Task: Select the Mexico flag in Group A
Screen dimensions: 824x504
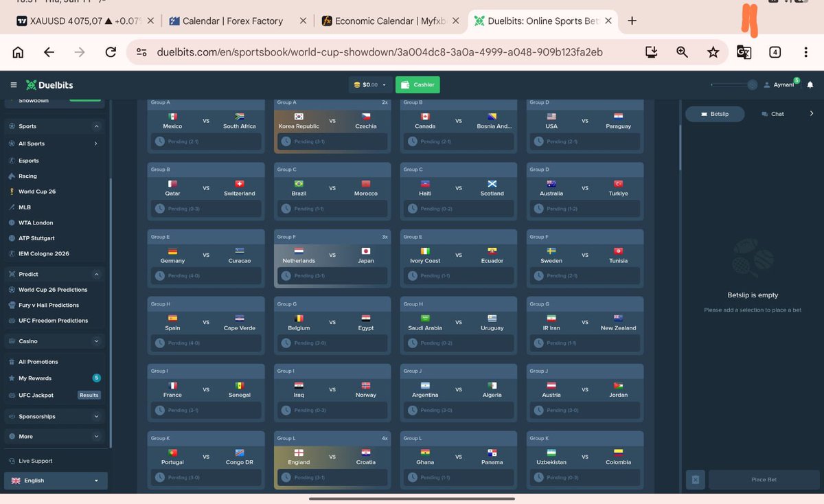Action: tap(172, 117)
